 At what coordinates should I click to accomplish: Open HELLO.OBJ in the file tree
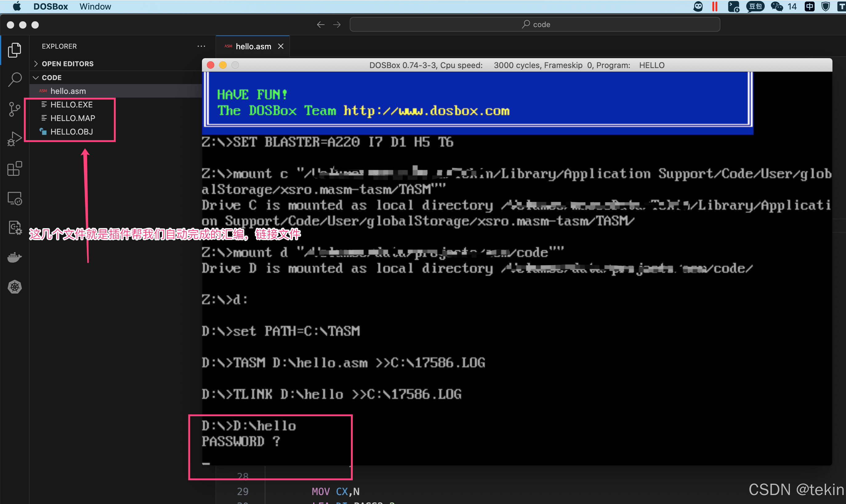tap(71, 132)
